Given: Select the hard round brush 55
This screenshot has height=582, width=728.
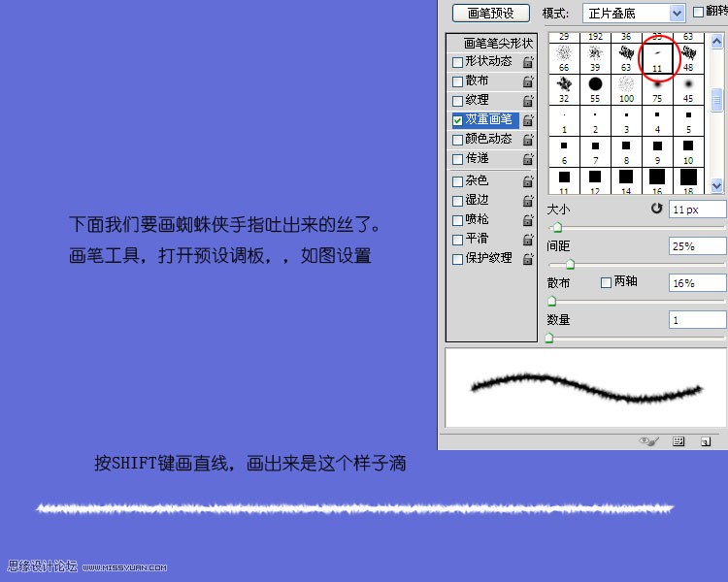Looking at the screenshot, I should [x=595, y=89].
